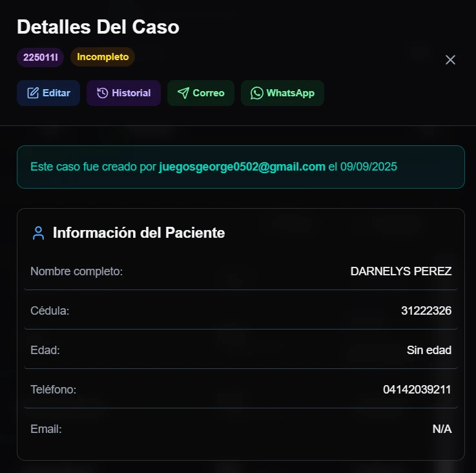
Task: Share case via WhatsApp button
Action: coord(282,93)
